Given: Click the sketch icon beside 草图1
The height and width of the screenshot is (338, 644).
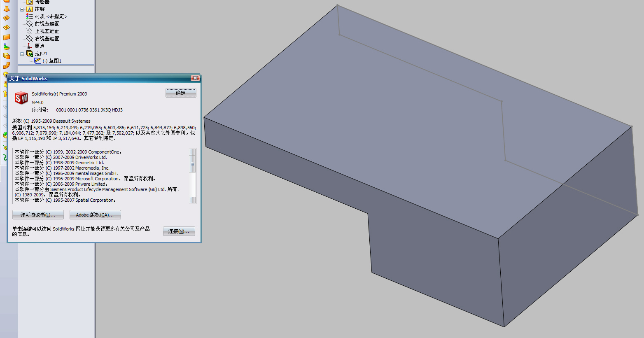Looking at the screenshot, I should 37,61.
